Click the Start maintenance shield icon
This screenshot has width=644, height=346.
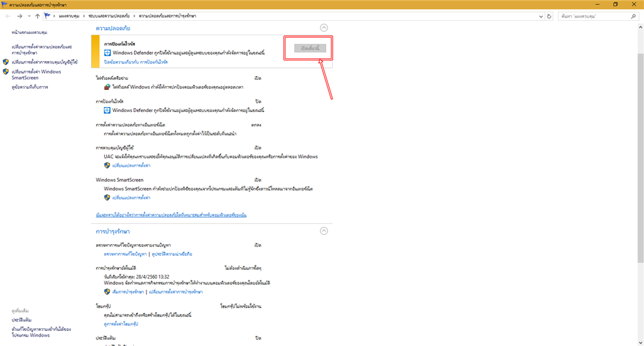[107, 292]
